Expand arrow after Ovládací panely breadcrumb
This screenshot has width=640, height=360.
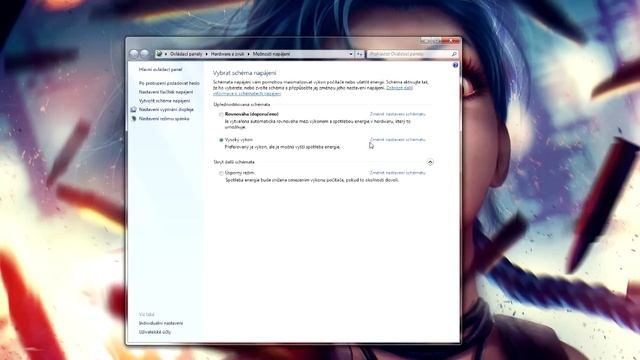tap(207, 54)
